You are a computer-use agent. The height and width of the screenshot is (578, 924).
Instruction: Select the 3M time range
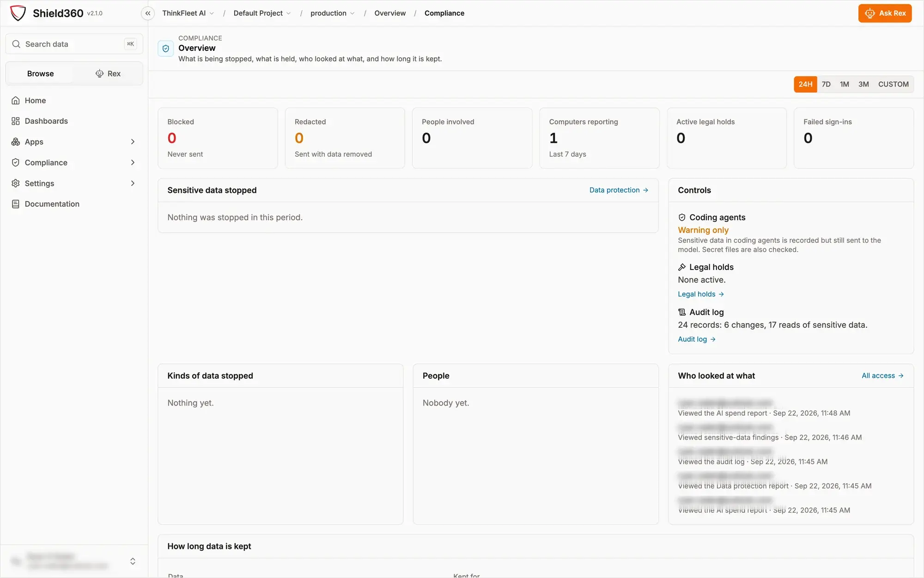[863, 84]
